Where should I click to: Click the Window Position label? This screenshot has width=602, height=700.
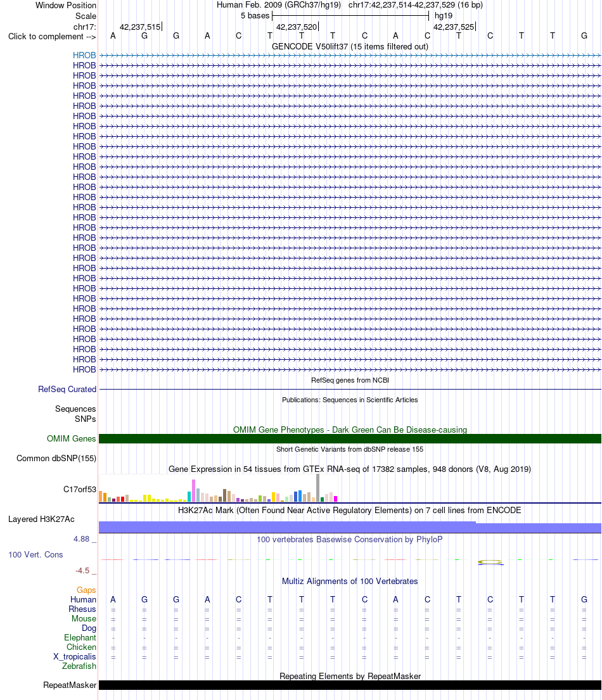[x=66, y=5]
